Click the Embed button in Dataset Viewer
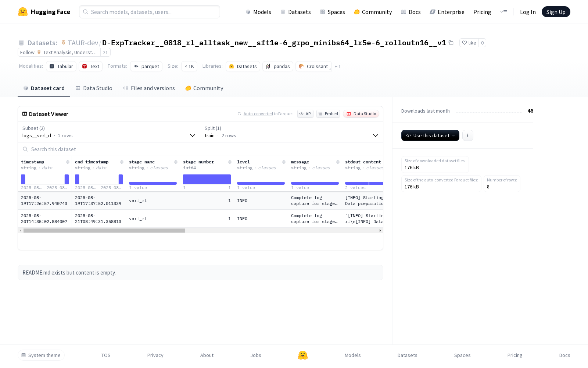The height and width of the screenshot is (368, 588). [328, 114]
